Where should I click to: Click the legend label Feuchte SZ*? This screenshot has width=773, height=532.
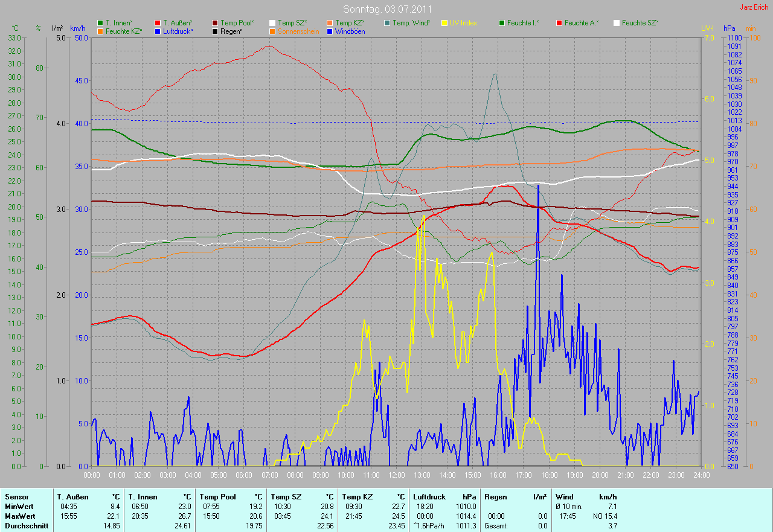click(640, 23)
